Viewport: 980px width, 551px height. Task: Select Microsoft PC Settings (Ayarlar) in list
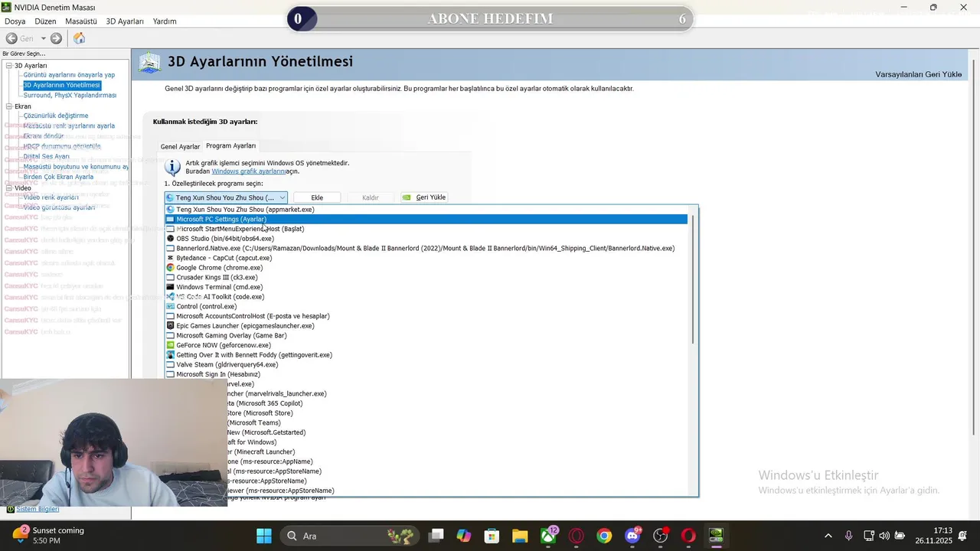coord(426,219)
